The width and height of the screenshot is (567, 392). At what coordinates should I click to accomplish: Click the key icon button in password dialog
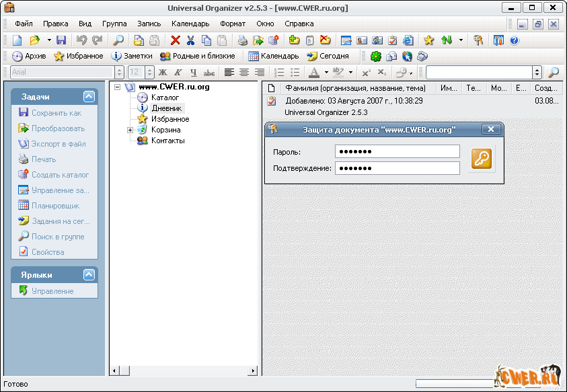[482, 159]
